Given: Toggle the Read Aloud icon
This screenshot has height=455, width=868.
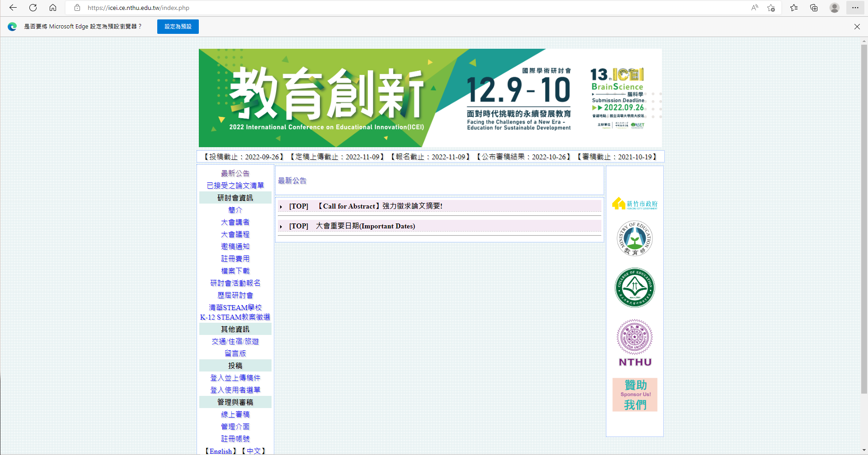Looking at the screenshot, I should pyautogui.click(x=755, y=8).
